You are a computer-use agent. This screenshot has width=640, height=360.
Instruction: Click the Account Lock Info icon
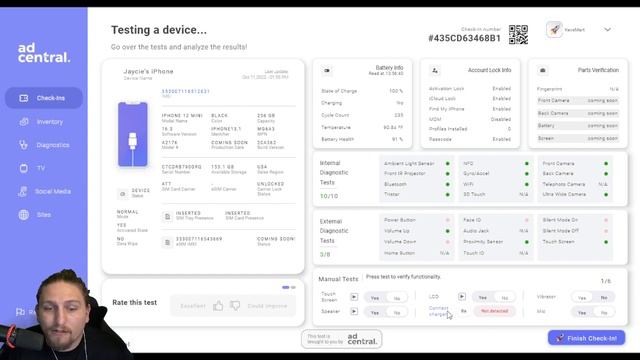[435, 71]
